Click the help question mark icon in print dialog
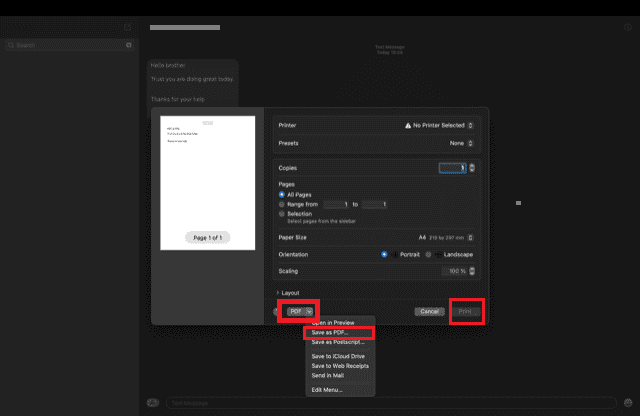Viewport: 640px width, 416px height. click(x=276, y=311)
